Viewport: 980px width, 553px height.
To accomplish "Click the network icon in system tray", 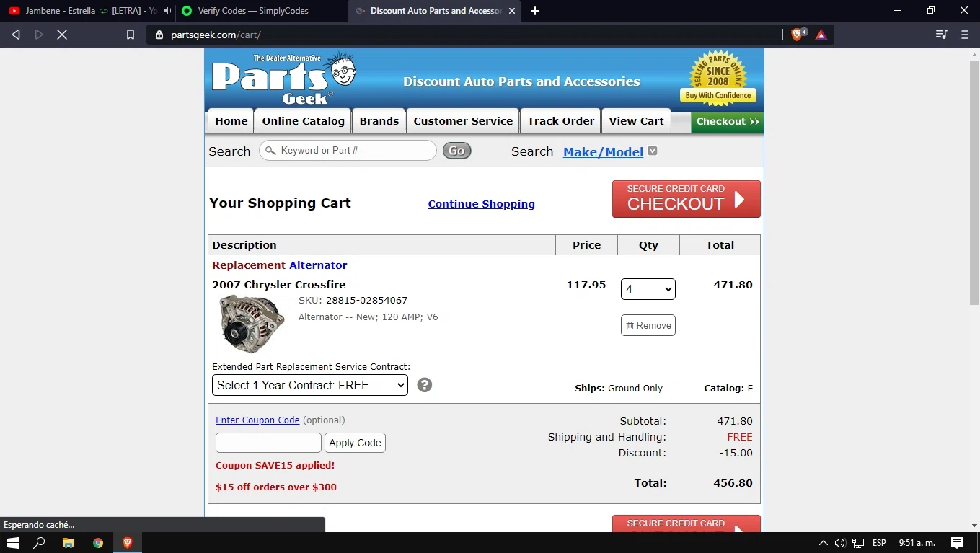I will [858, 543].
